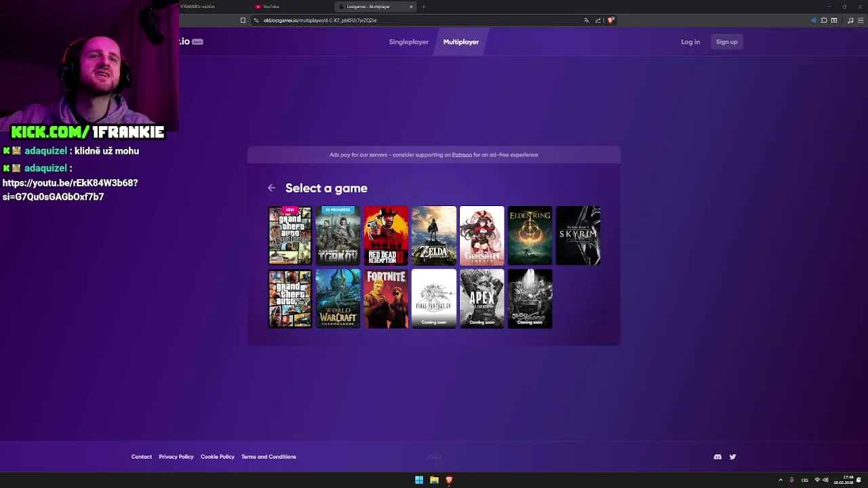Click the translate page icon in address bar
The image size is (868, 488).
click(x=587, y=20)
